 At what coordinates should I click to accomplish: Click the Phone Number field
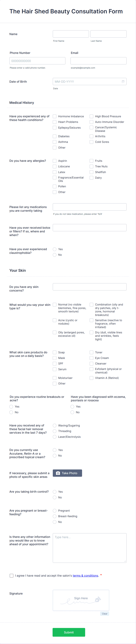(x=37, y=61)
